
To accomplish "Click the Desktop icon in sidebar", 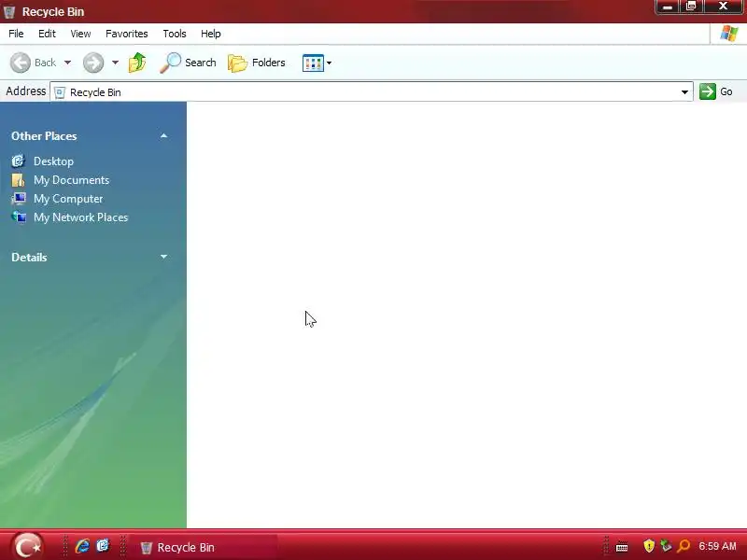I will click(18, 161).
